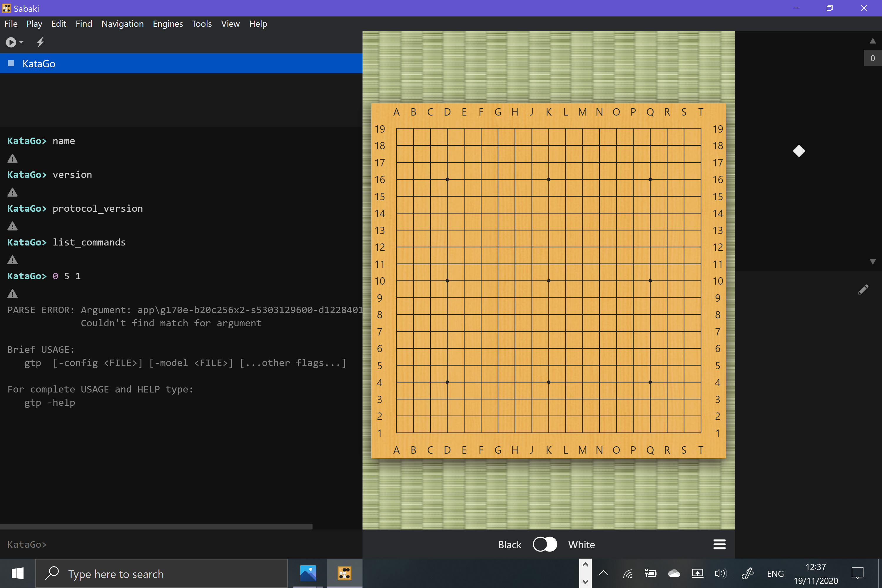
Task: Restore down the Sabaki window
Action: point(829,8)
